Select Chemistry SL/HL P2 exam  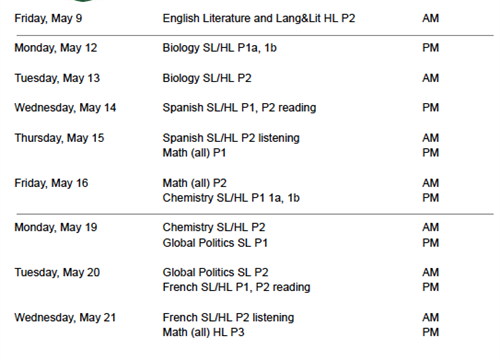pyautogui.click(x=214, y=228)
